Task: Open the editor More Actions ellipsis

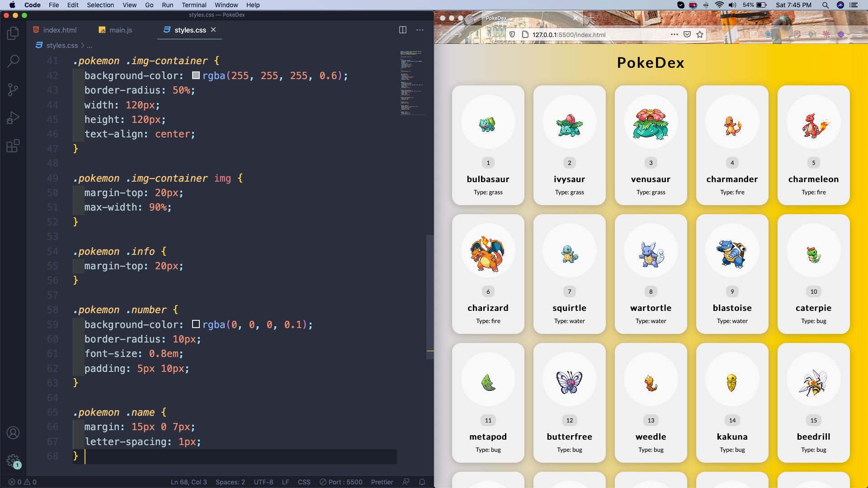Action: [x=420, y=30]
